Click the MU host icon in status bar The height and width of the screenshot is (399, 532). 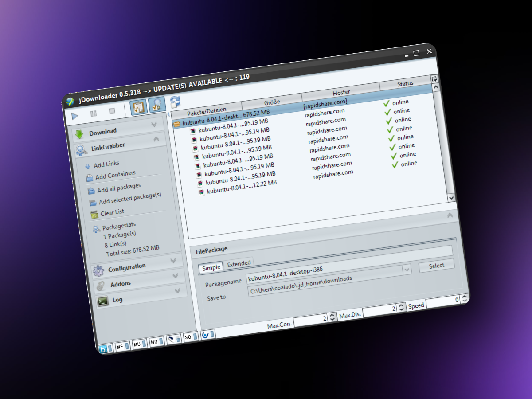pos(137,345)
